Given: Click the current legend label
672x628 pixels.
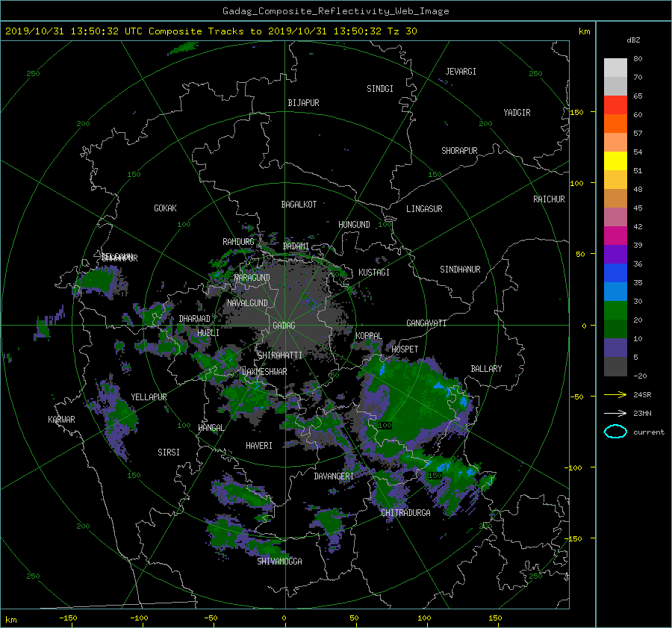Looking at the screenshot, I should pyautogui.click(x=649, y=432).
